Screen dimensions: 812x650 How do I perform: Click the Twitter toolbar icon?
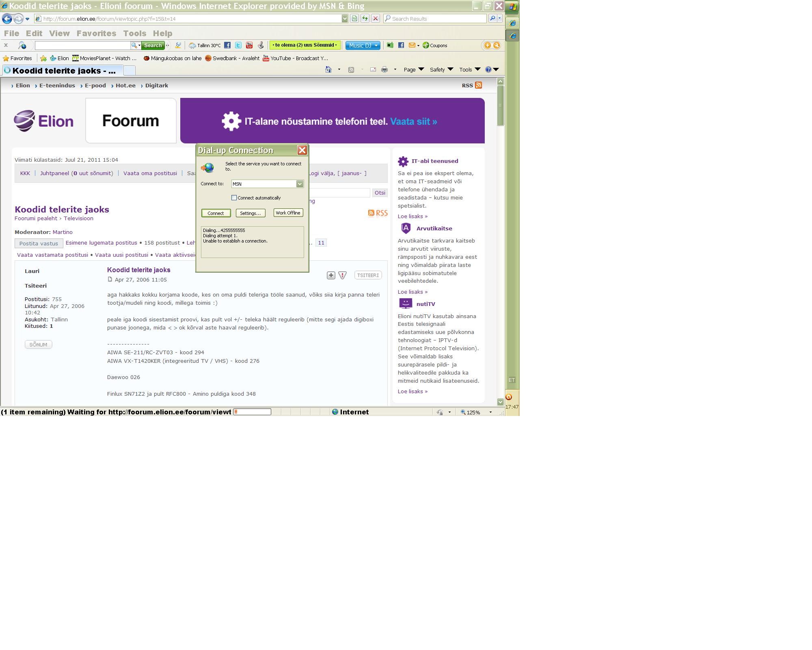click(238, 45)
